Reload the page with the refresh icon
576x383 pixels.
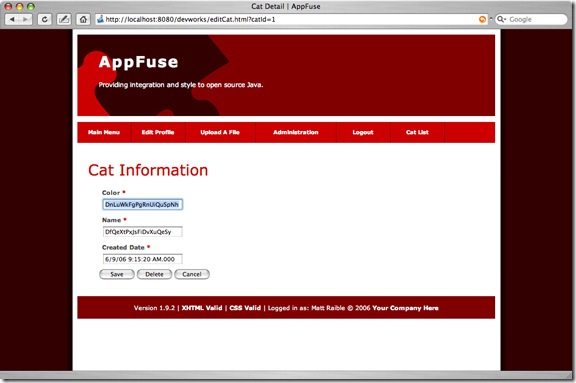(x=44, y=19)
